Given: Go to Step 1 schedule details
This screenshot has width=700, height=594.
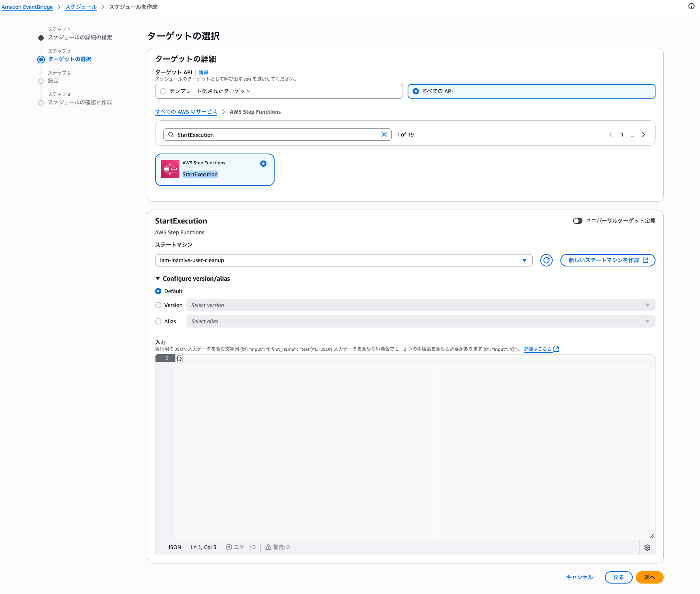Looking at the screenshot, I should [x=80, y=38].
